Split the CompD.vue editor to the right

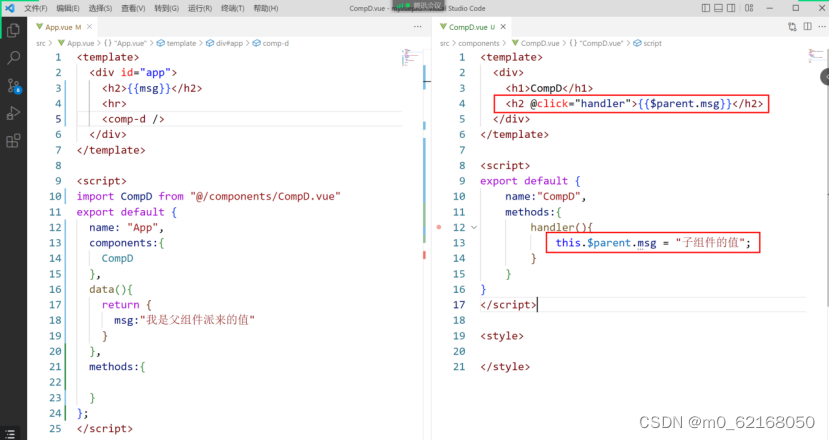807,26
